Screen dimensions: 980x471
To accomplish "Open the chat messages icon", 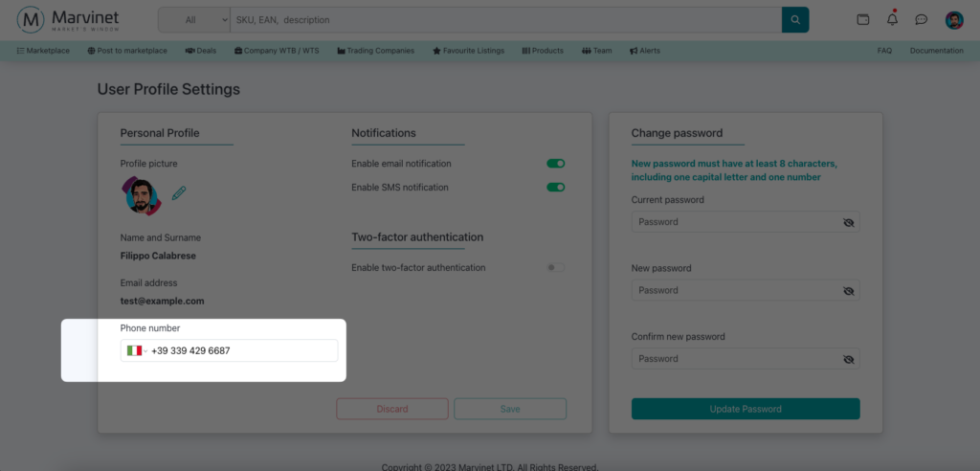I will (922, 19).
